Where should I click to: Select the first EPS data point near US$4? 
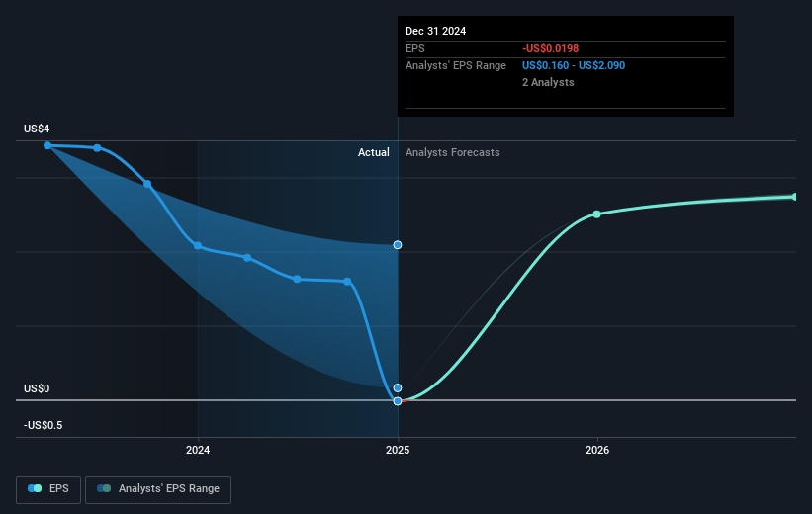[x=47, y=145]
